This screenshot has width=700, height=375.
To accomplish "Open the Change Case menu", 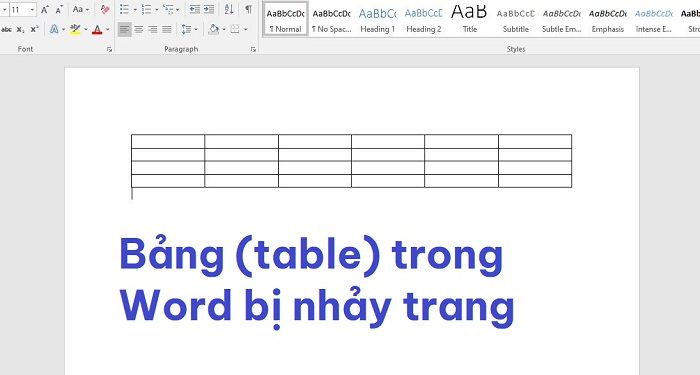I will click(x=80, y=9).
